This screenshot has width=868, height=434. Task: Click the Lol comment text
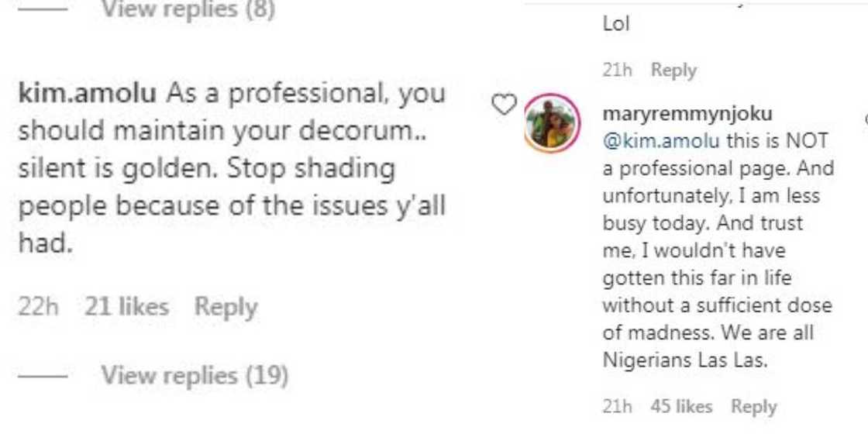616,25
